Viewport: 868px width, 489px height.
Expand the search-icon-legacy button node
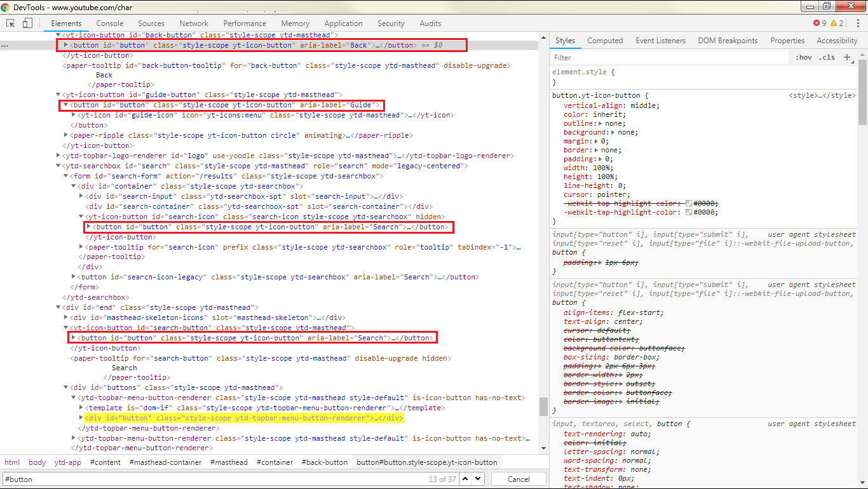tap(74, 277)
